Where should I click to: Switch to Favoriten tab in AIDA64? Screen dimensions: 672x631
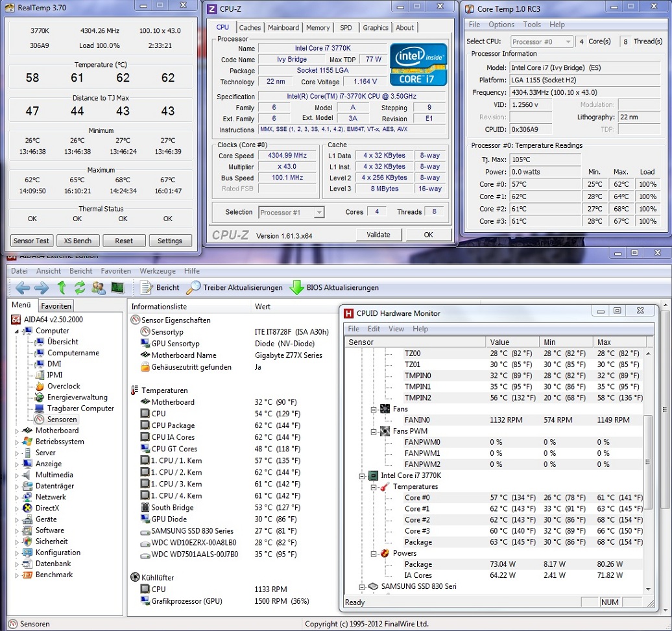pos(56,306)
